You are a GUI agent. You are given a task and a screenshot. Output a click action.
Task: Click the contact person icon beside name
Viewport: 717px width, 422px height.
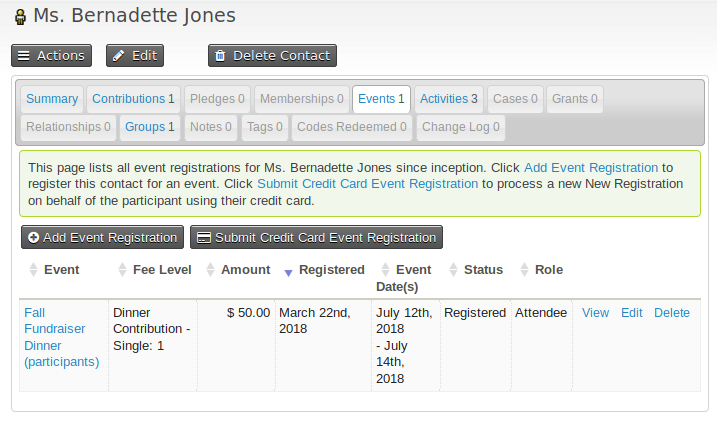pos(19,17)
